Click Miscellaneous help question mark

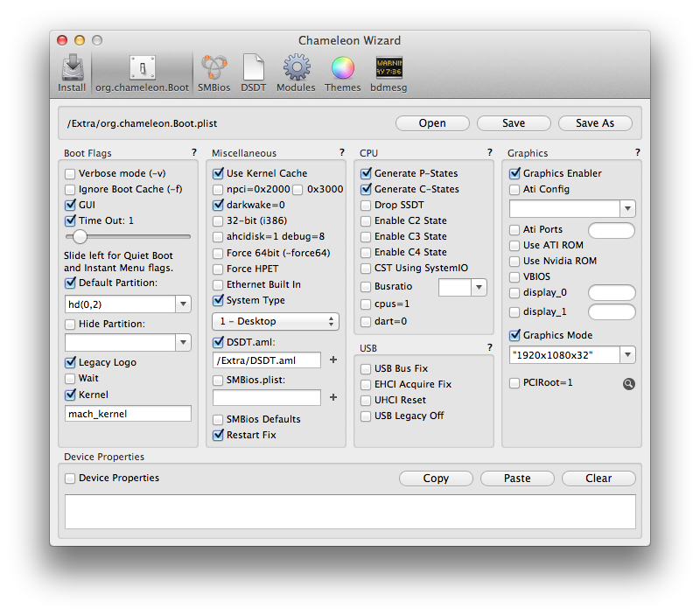(x=342, y=152)
